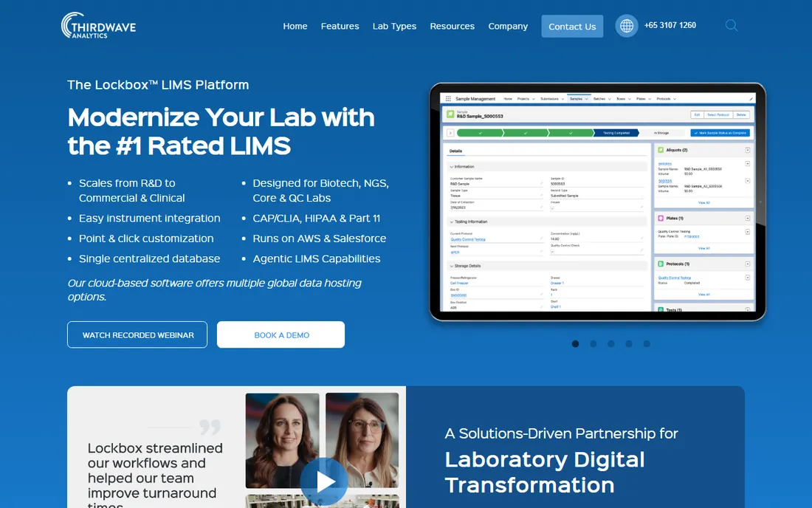This screenshot has height=508, width=812.
Task: Select the second carousel dot
Action: [593, 344]
